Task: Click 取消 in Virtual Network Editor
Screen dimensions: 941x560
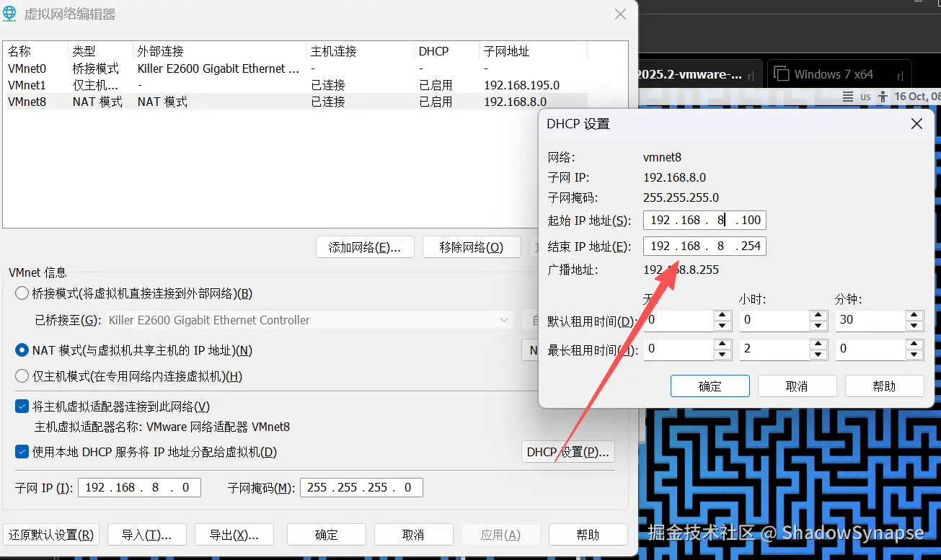Action: (414, 535)
